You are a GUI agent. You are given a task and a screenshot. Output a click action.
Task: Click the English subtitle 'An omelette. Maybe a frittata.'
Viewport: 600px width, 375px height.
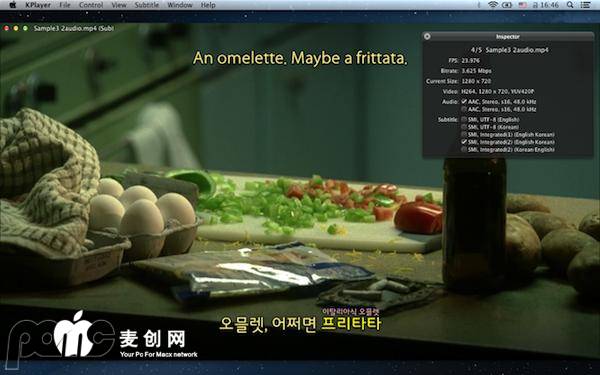(x=300, y=58)
